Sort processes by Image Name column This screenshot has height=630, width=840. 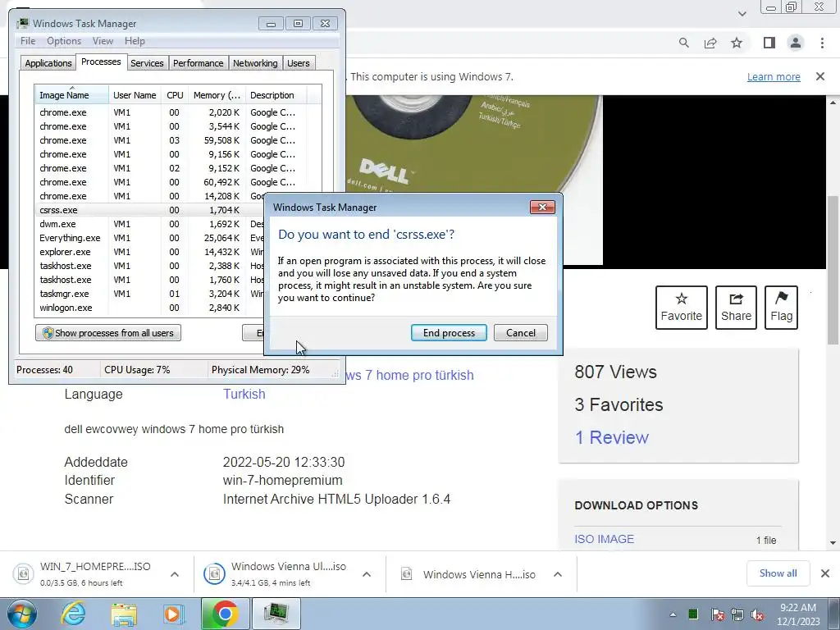[71, 95]
